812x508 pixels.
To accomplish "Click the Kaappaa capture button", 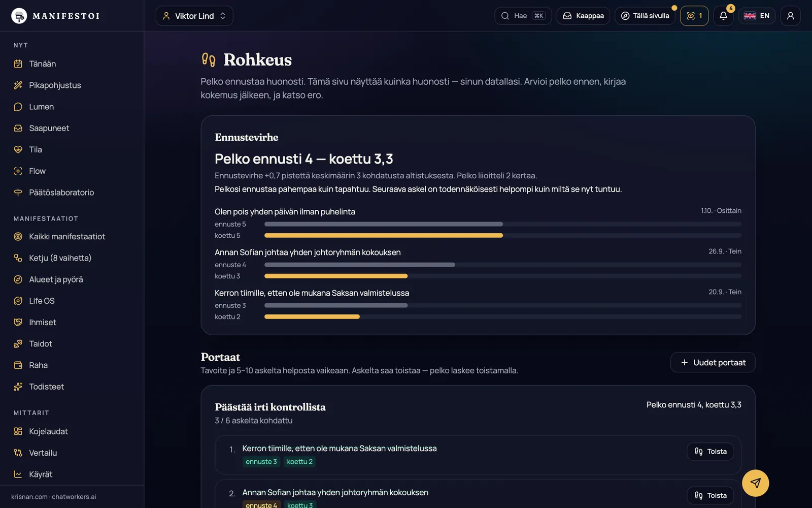I will [x=583, y=16].
